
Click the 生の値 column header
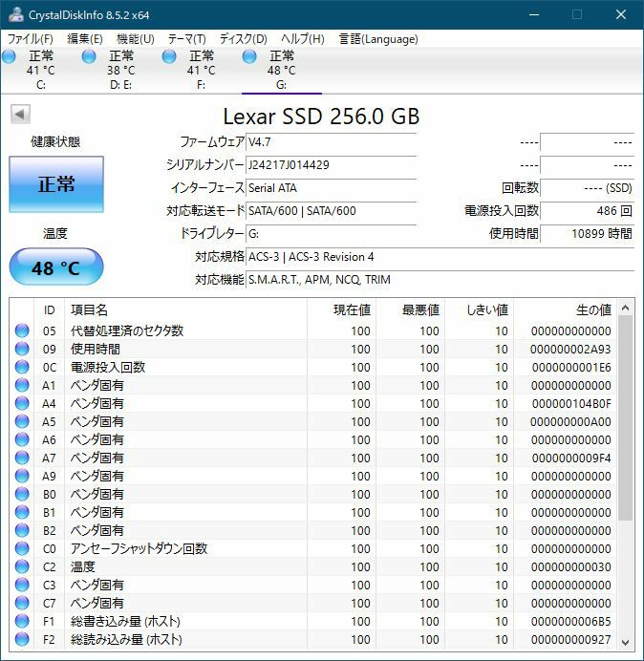(565, 310)
